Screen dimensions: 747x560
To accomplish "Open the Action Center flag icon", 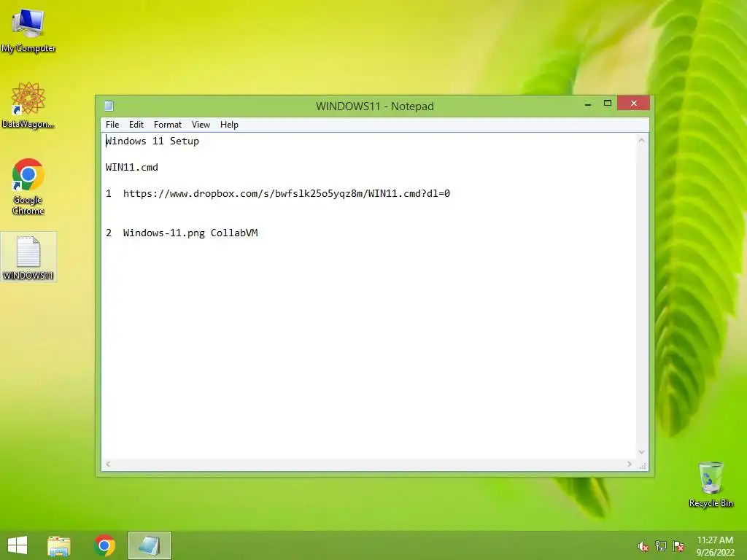I will click(x=678, y=546).
